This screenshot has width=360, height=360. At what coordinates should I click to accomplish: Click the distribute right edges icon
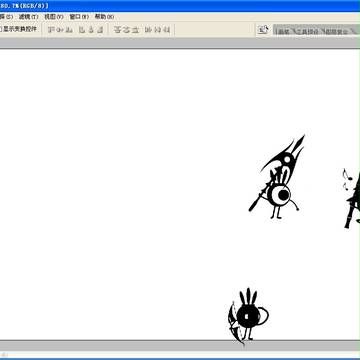pos(167,30)
